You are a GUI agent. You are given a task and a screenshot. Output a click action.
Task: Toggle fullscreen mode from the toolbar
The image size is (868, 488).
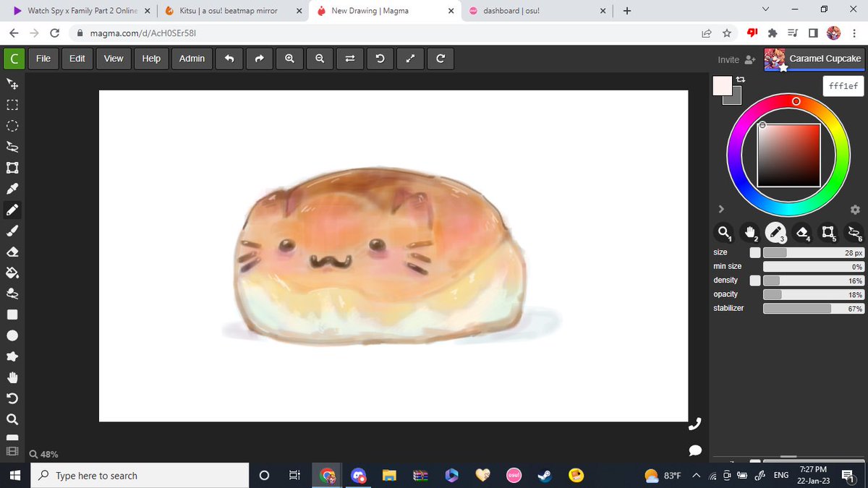click(x=410, y=59)
